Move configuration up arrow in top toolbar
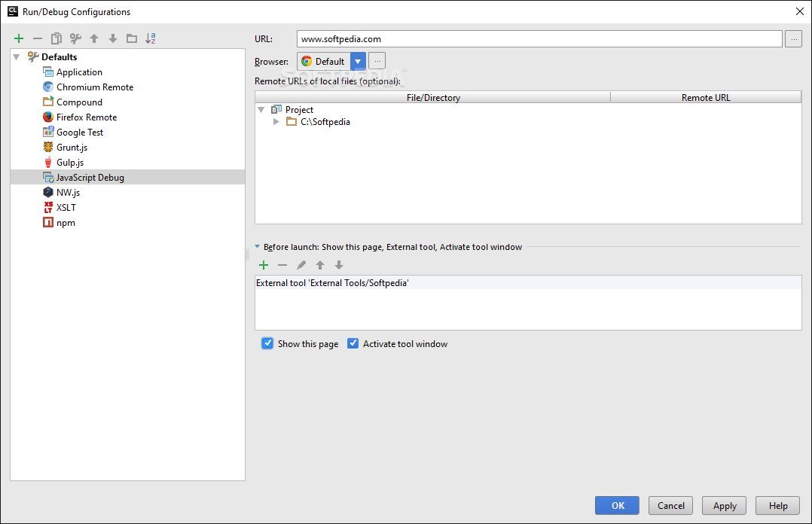 coord(94,38)
